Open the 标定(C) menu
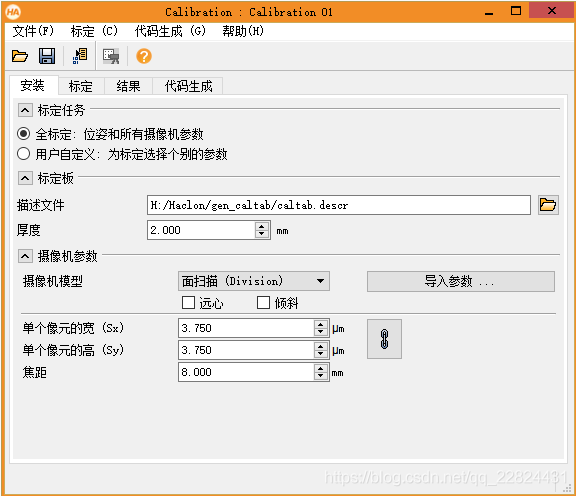Image resolution: width=576 pixels, height=496 pixels. pos(94,31)
